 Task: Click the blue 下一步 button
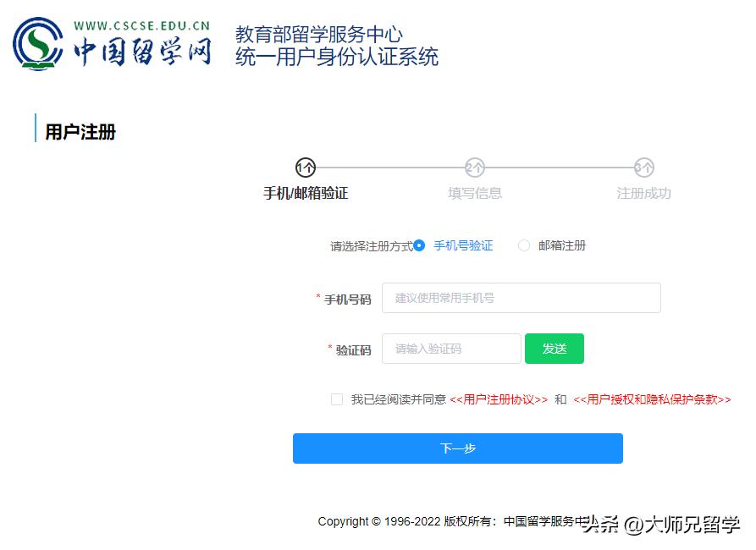[x=457, y=448]
